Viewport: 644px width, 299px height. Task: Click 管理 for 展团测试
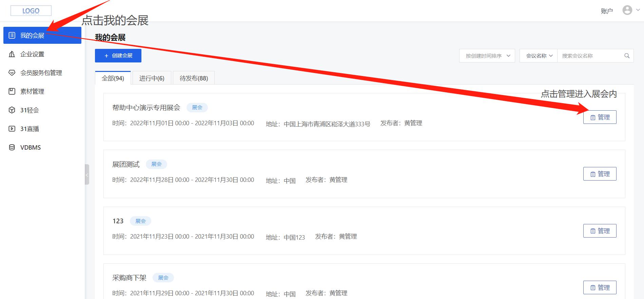click(600, 174)
